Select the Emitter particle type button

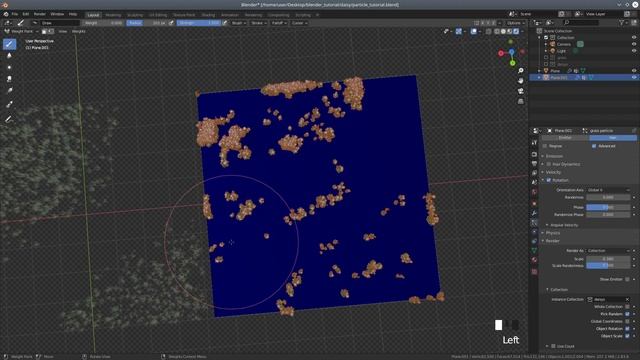coord(565,138)
